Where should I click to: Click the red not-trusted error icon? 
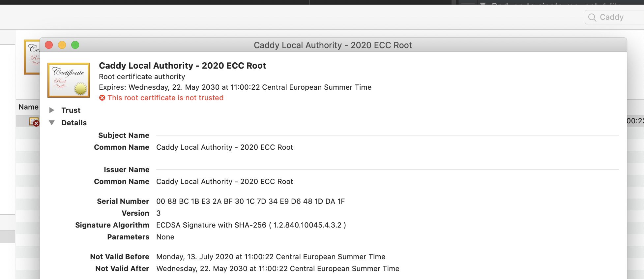102,98
